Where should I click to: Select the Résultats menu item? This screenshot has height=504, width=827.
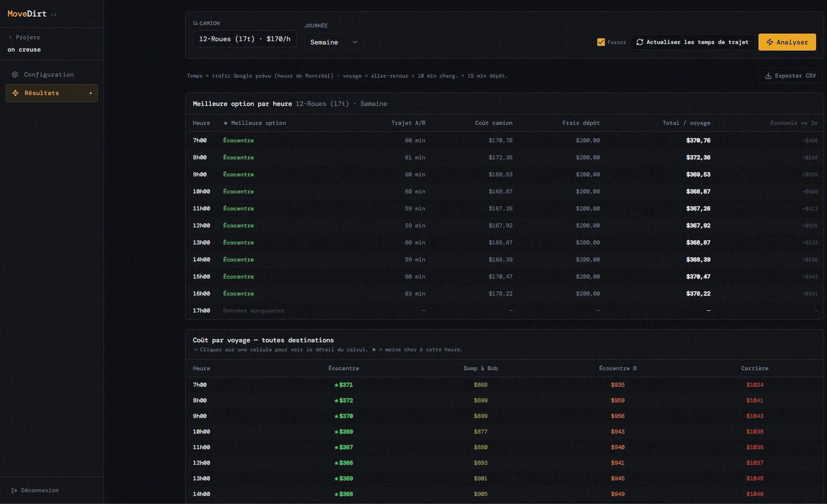pos(52,93)
